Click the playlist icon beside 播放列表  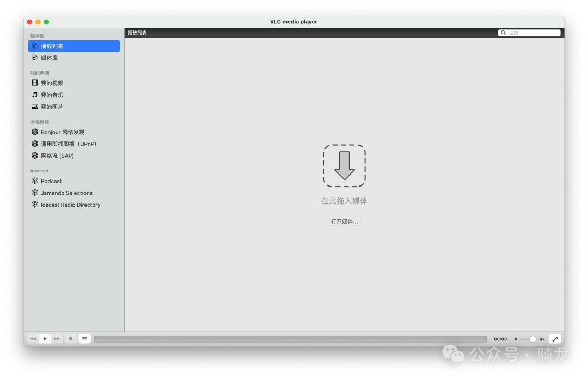[x=34, y=46]
